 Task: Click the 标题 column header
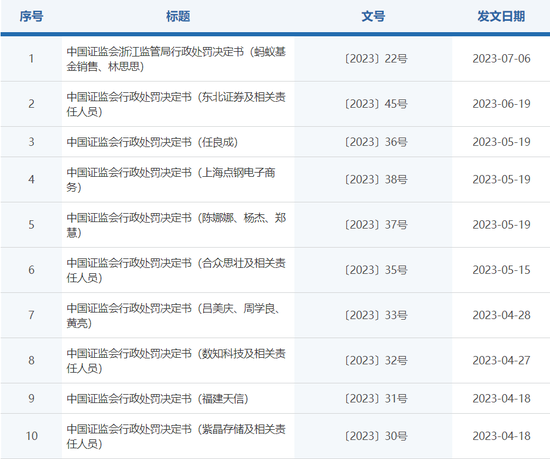click(x=178, y=16)
